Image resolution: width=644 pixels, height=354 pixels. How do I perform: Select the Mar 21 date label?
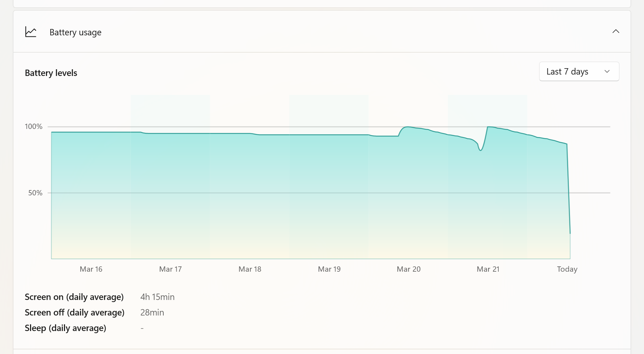[488, 269]
